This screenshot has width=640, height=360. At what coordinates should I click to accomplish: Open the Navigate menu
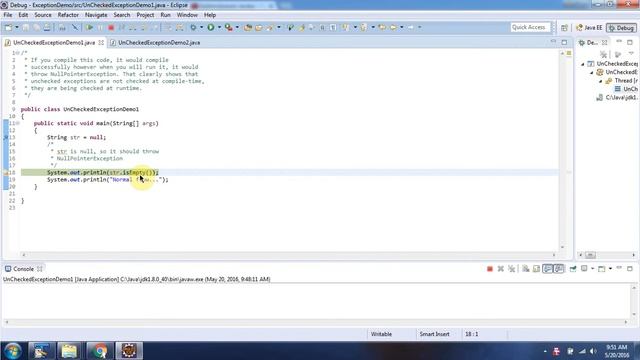tap(96, 15)
